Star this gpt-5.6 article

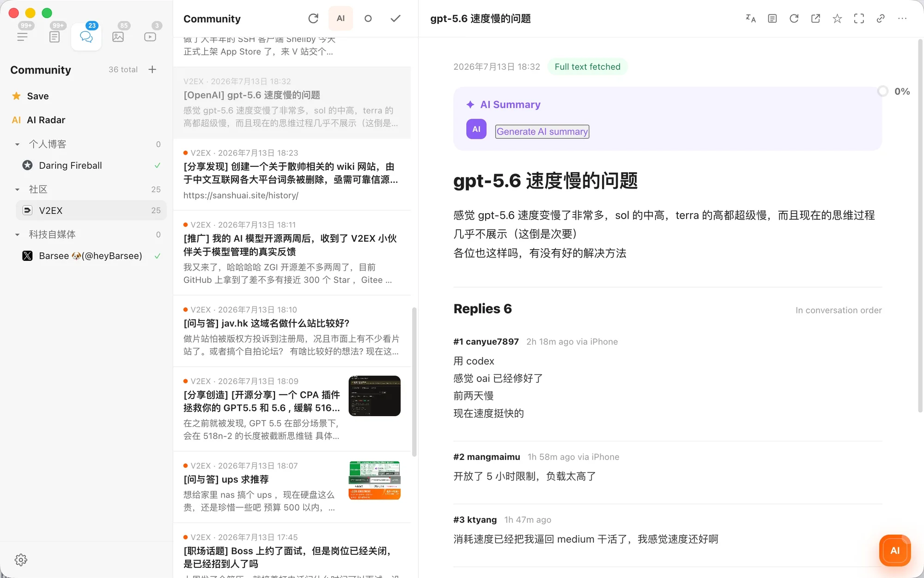[837, 18]
